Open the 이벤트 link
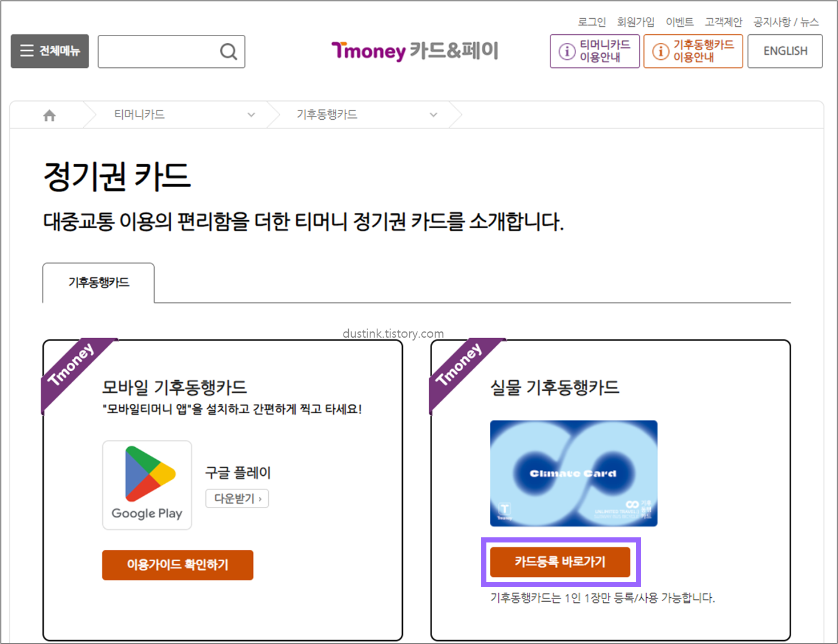Screen dimensions: 838x644 point(679,22)
